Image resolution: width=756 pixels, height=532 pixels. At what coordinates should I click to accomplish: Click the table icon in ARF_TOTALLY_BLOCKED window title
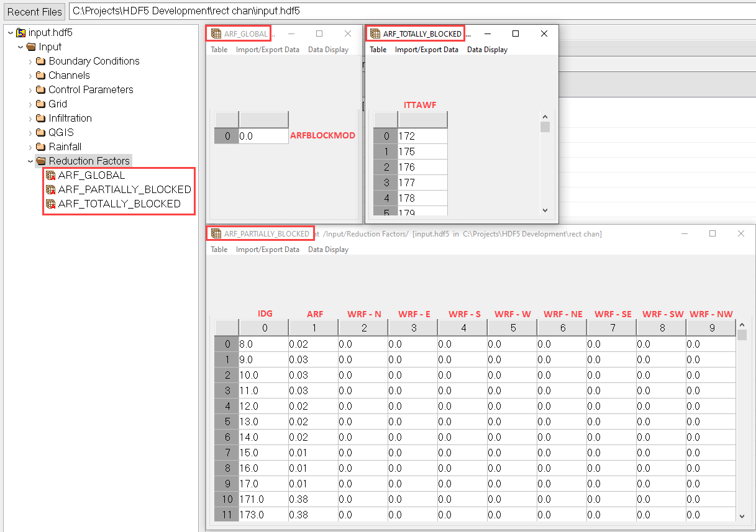[x=375, y=34]
